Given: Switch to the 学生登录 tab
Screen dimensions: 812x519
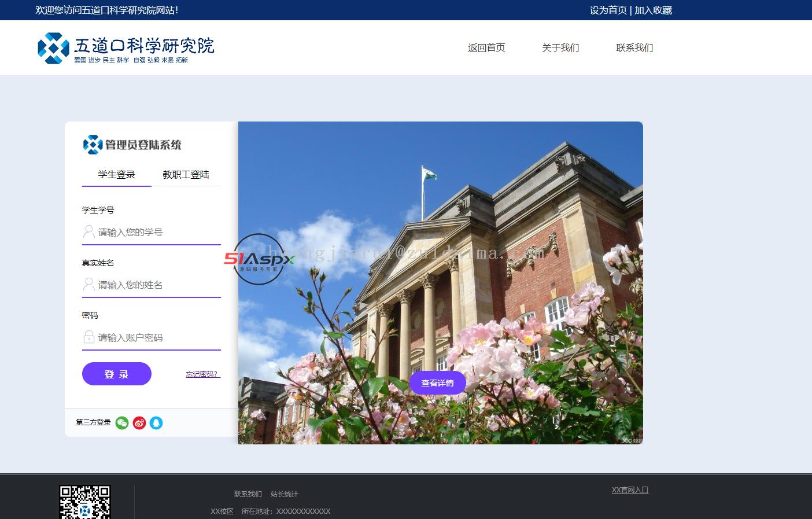Looking at the screenshot, I should pyautogui.click(x=116, y=175).
